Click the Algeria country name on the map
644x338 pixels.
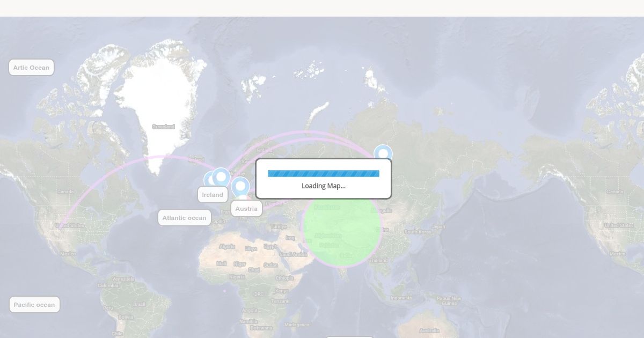click(227, 246)
